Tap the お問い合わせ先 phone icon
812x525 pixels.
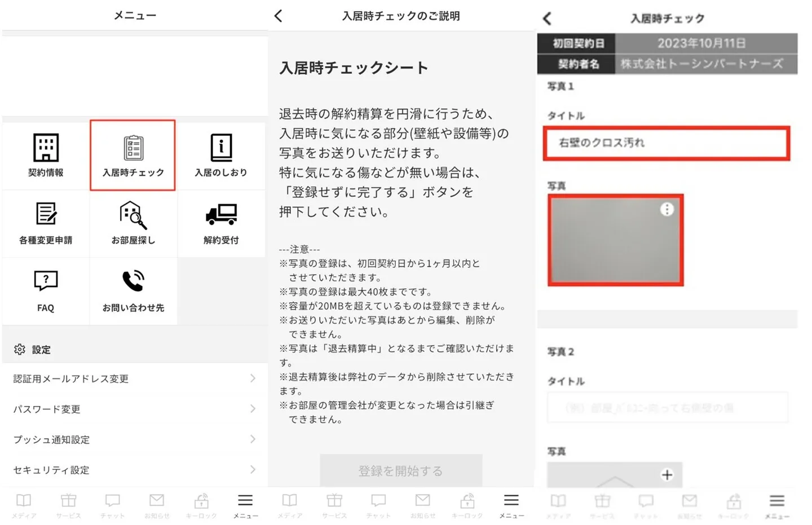coord(133,281)
